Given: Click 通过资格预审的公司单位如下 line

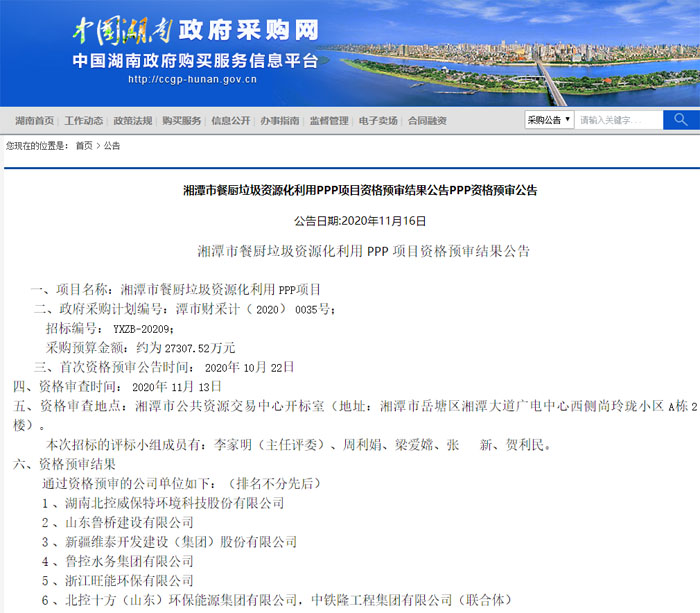Looking at the screenshot, I should 181,484.
